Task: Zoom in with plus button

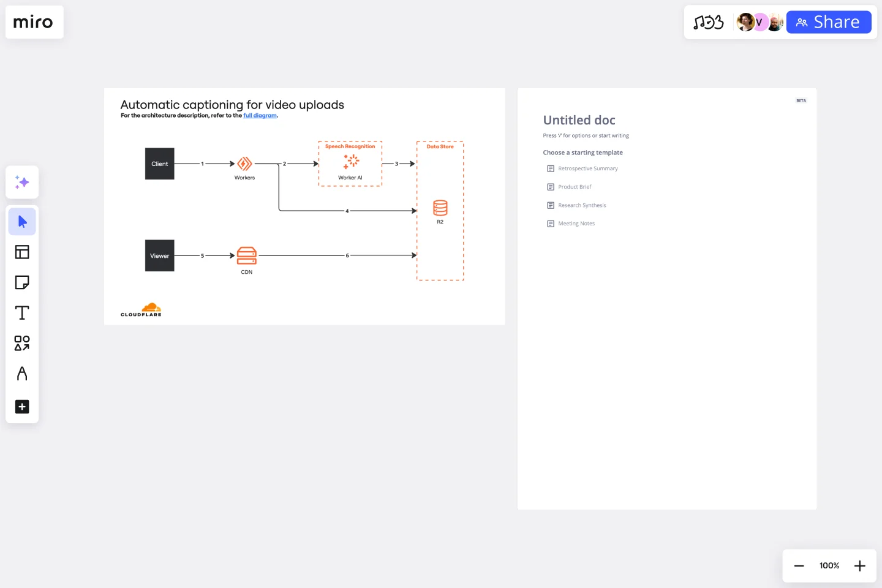Action: pos(860,566)
